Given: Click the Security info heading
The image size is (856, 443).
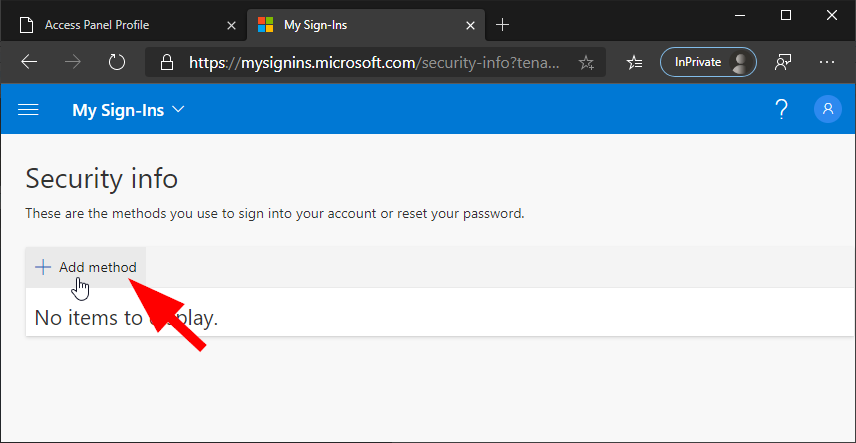Looking at the screenshot, I should (101, 179).
